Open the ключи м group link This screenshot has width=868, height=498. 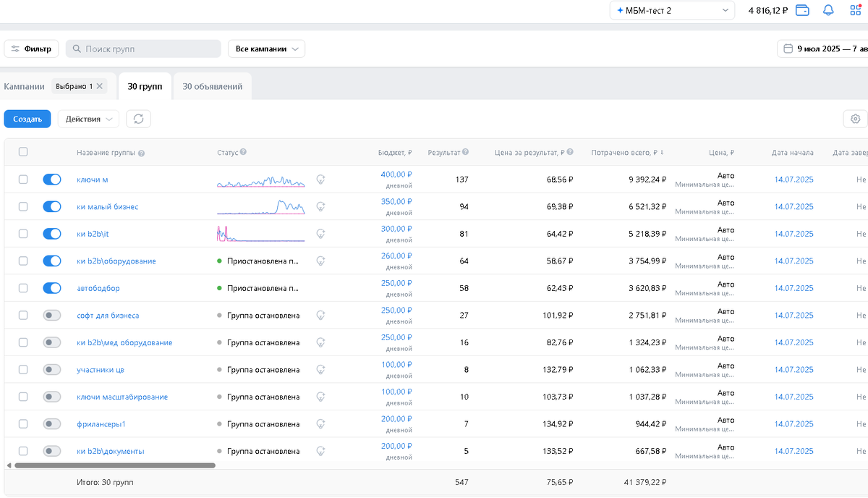coord(93,180)
